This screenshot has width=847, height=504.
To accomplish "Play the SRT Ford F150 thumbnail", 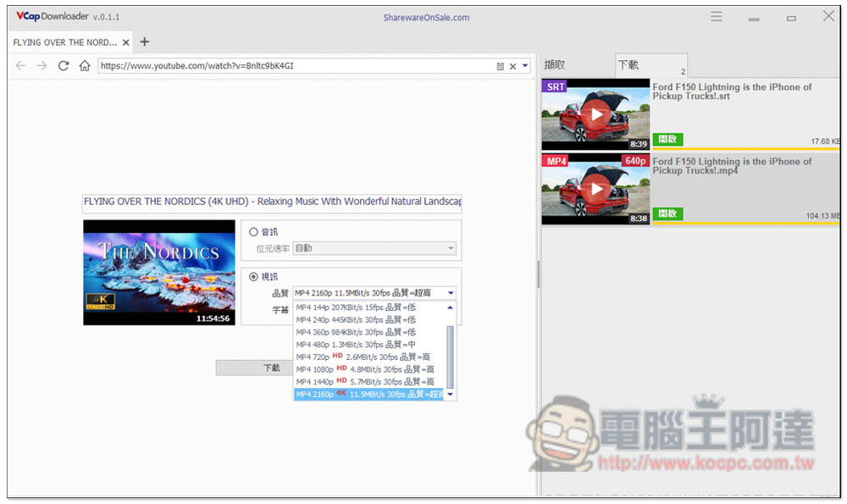I will pyautogui.click(x=595, y=114).
